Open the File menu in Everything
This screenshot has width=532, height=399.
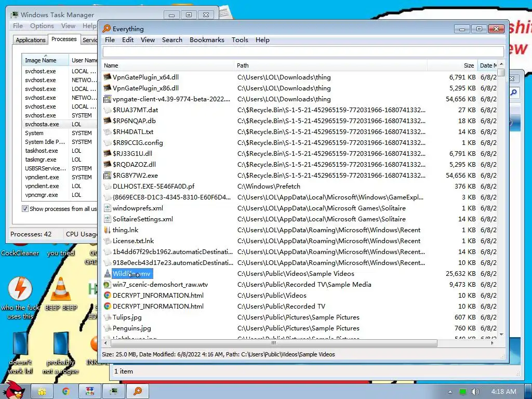click(110, 39)
